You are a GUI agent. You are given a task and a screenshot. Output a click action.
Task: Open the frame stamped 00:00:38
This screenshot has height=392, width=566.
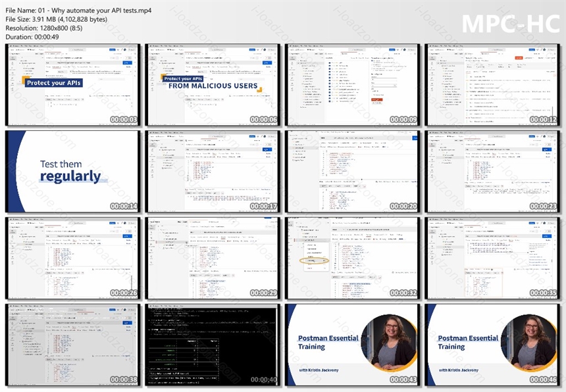pos(73,345)
